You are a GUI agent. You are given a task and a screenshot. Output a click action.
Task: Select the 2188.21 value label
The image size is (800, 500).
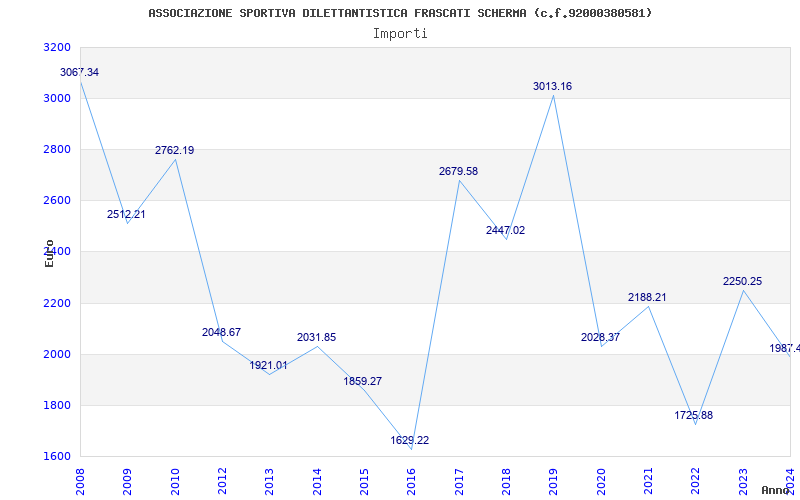(647, 297)
